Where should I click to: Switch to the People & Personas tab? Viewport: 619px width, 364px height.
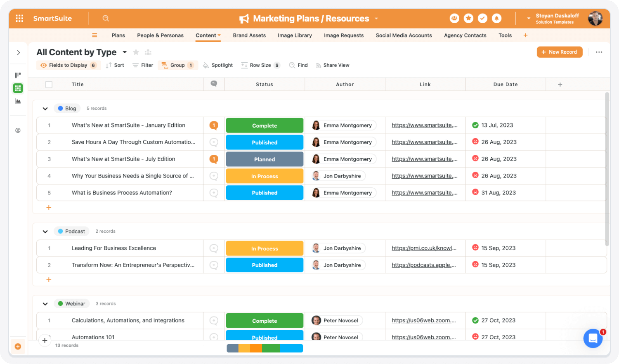point(160,35)
